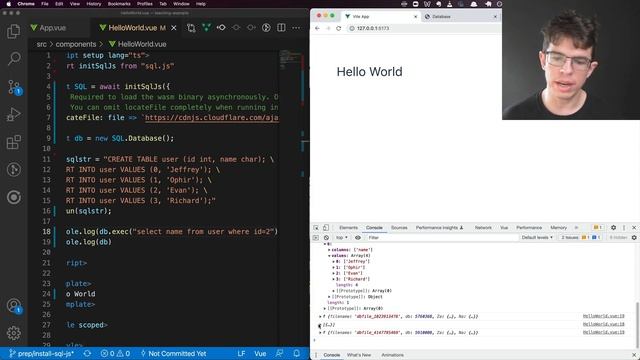
Task: Run the Go to previous change icon
Action: (221, 28)
